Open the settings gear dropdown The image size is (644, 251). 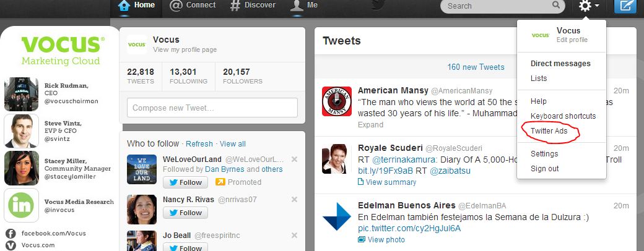point(588,6)
